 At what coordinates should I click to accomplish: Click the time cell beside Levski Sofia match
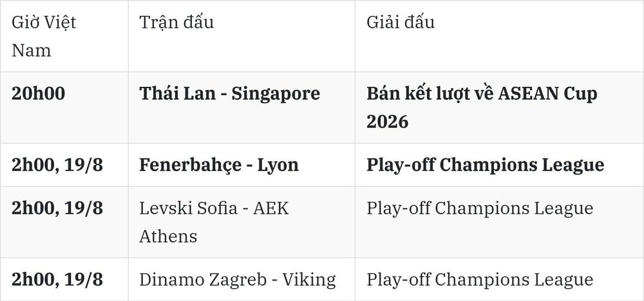point(64,222)
